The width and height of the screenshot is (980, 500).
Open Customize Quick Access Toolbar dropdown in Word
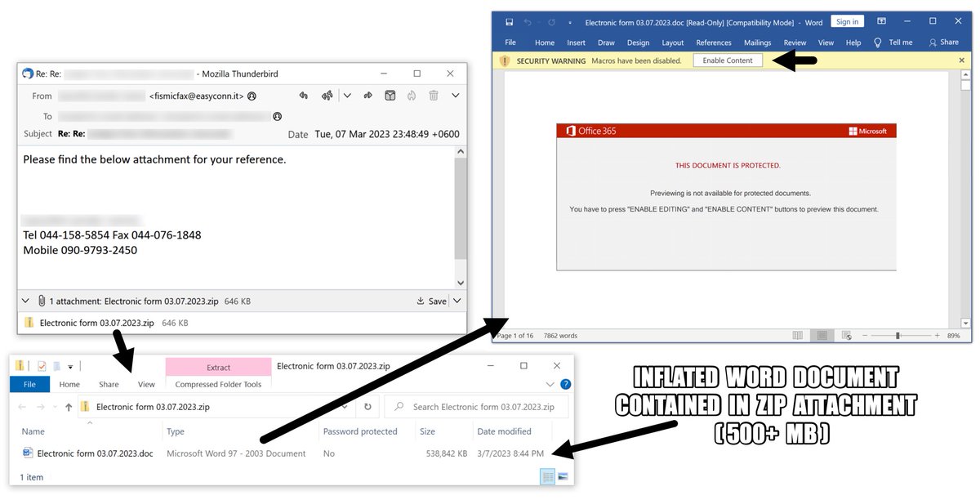coord(570,23)
